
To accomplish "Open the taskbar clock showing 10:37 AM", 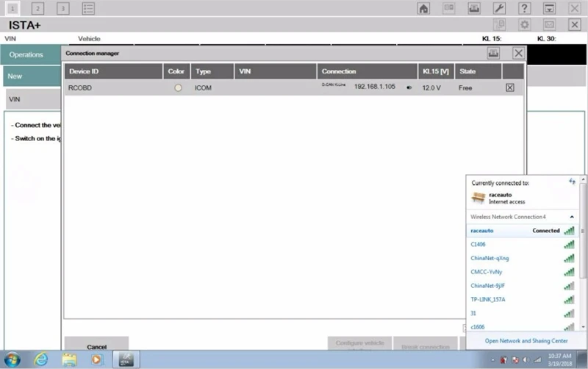I will 559,359.
